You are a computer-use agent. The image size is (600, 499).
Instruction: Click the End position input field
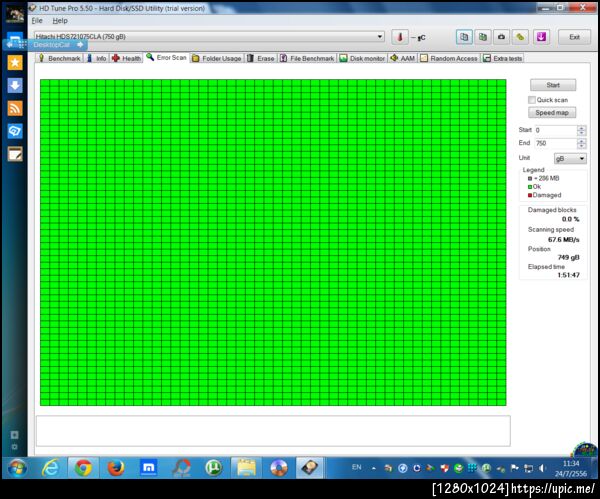point(556,143)
